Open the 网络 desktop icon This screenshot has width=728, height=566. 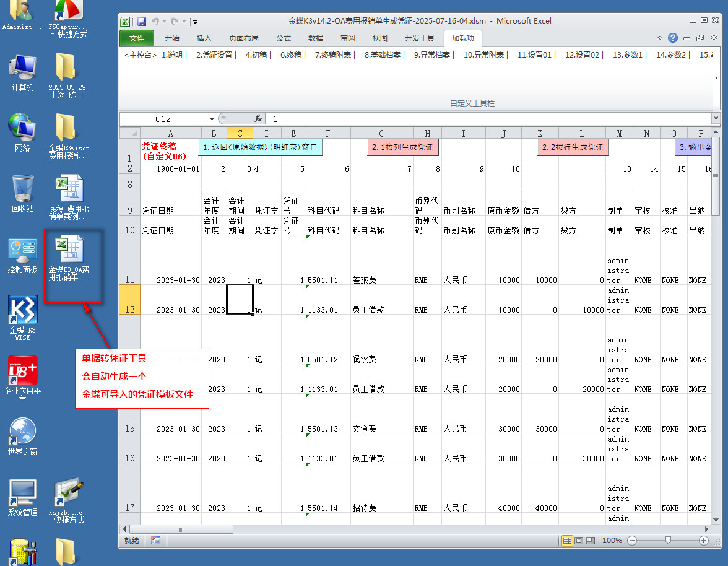[22, 133]
